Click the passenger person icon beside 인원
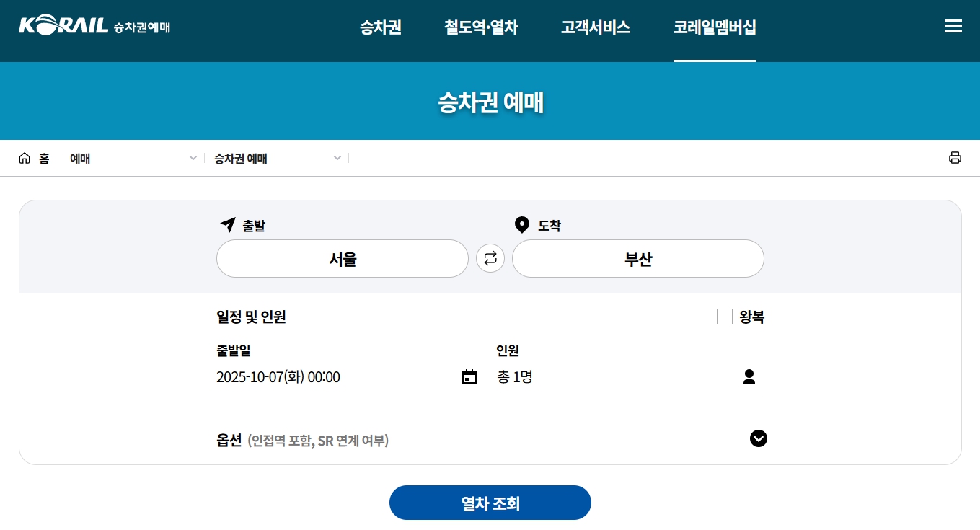Screen dimensions: 980x530 coord(749,376)
